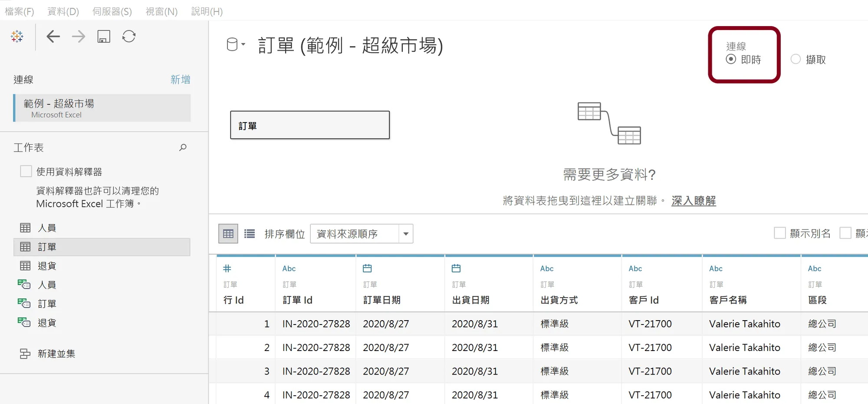Click the table icon for the 人員 sheet
This screenshot has width=868, height=404.
(x=25, y=228)
